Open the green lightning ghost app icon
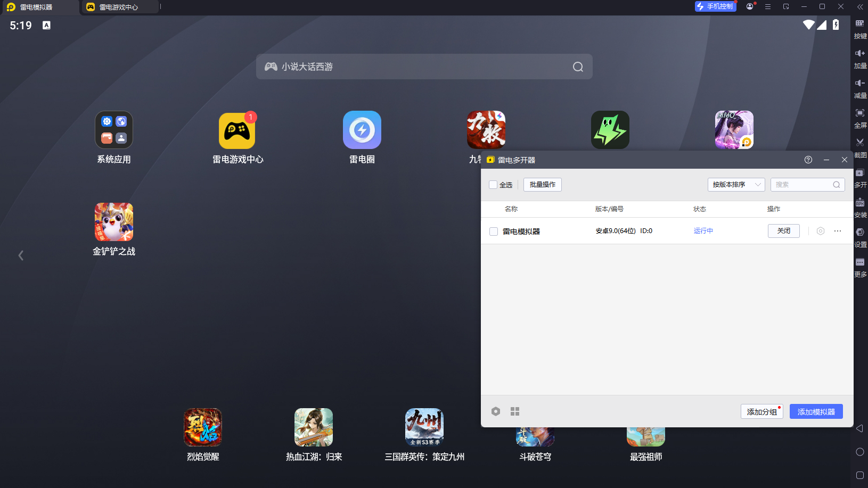The image size is (868, 488). (610, 130)
